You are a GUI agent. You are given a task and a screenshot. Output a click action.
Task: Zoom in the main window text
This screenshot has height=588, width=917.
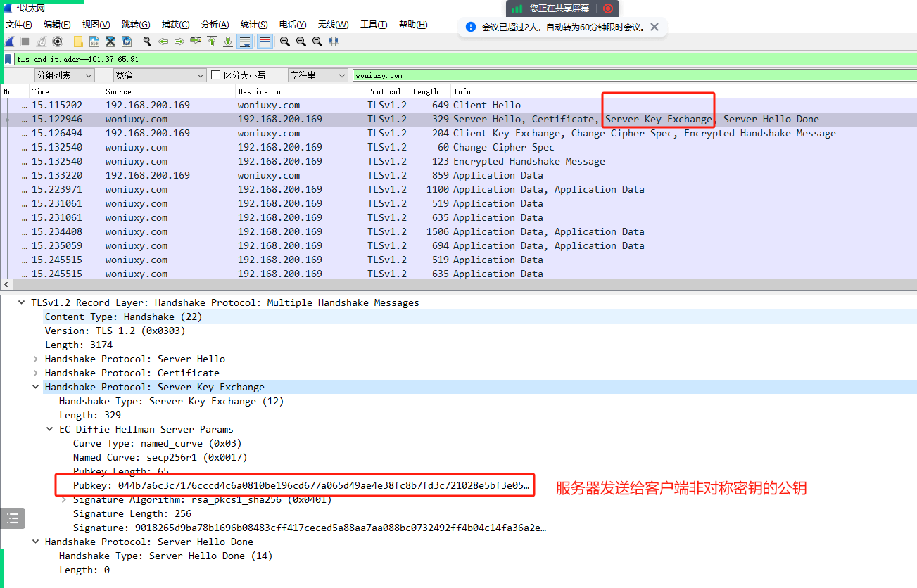(x=285, y=41)
